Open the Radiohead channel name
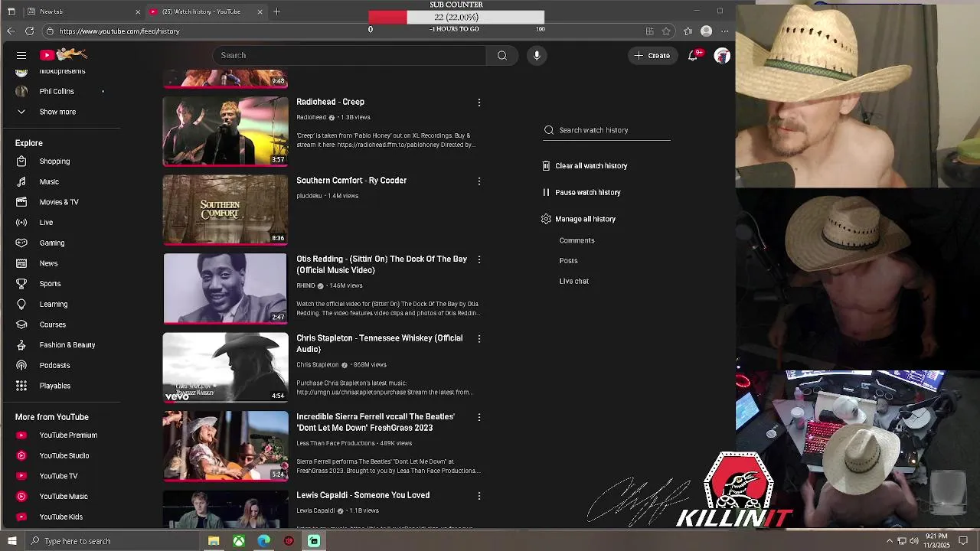 point(311,117)
